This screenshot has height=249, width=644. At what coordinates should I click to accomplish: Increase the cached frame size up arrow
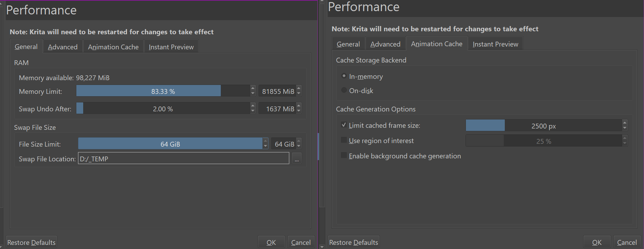click(625, 123)
